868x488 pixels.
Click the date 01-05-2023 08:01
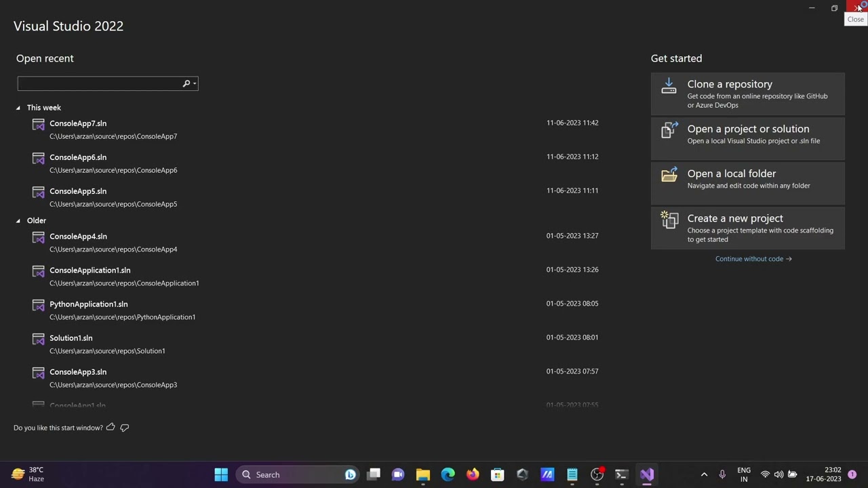572,338
